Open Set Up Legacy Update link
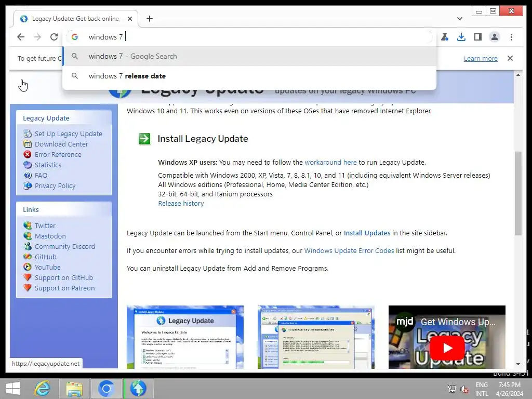This screenshot has height=399, width=532. pyautogui.click(x=68, y=134)
